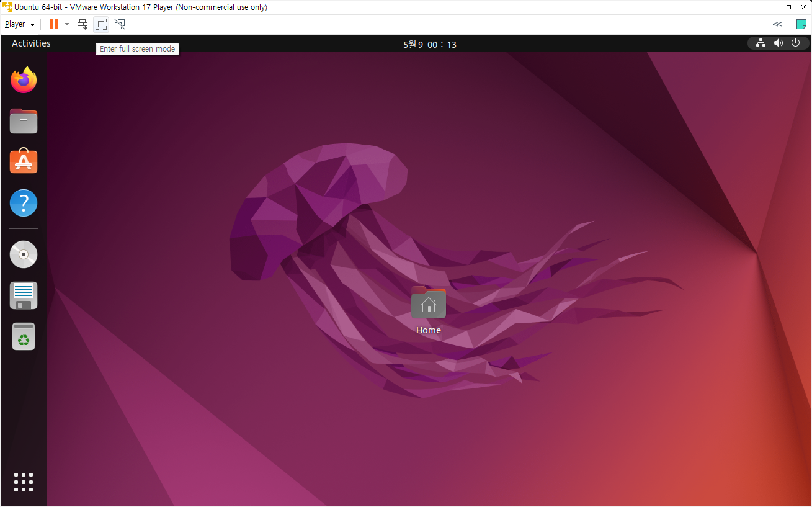Show Applications grid
The height and width of the screenshot is (507, 812).
click(24, 482)
